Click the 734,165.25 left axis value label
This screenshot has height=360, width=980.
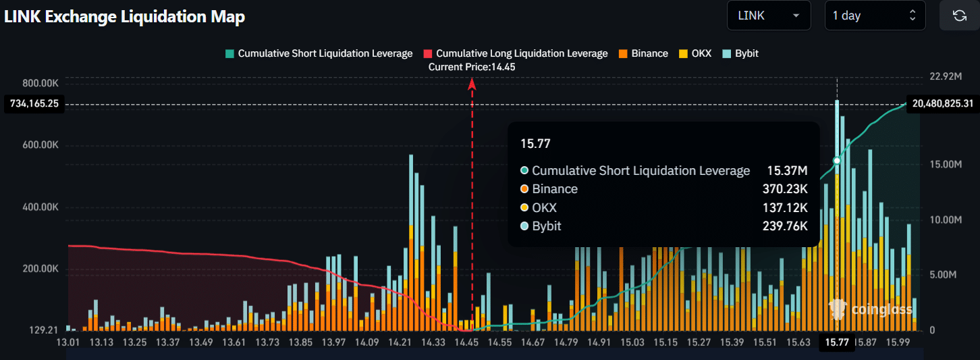34,104
